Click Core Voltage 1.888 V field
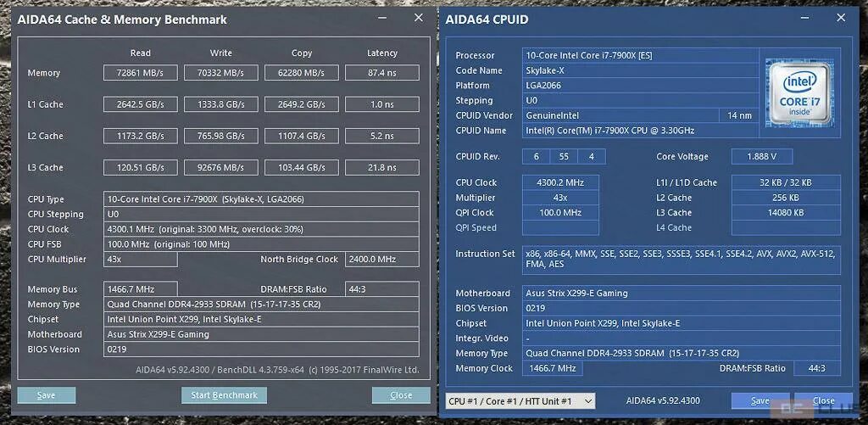Viewport: 868px width, 425px height. [762, 156]
